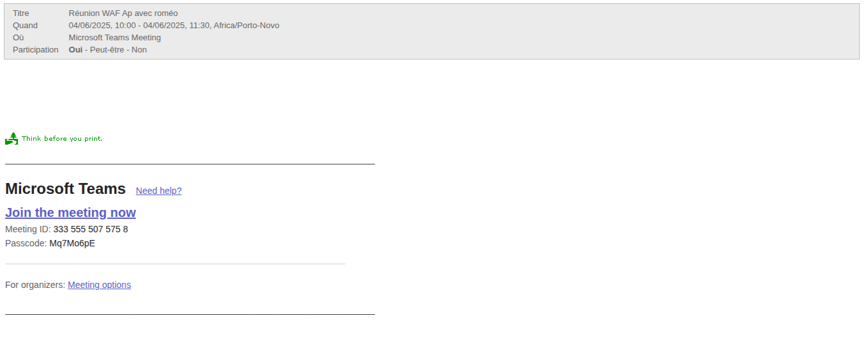Decline the invitation by choosing Non

click(139, 50)
